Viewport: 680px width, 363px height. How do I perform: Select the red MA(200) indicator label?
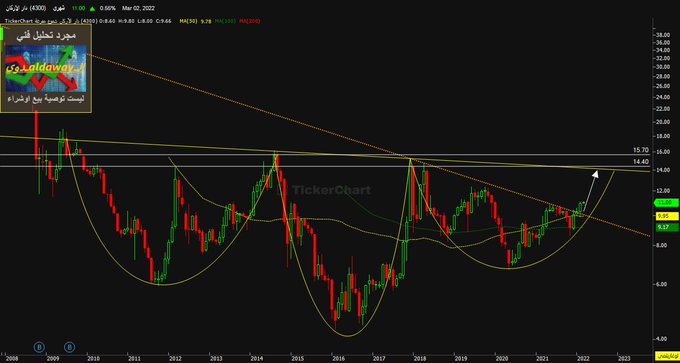(x=249, y=20)
